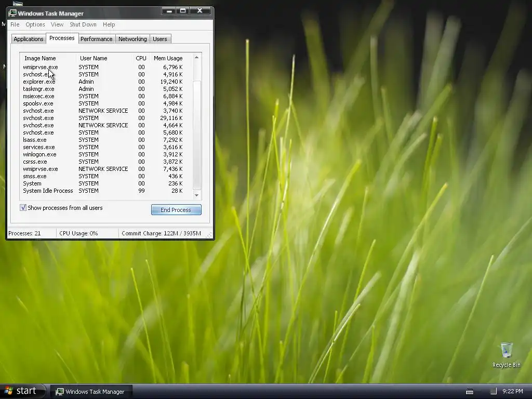Image resolution: width=532 pixels, height=399 pixels.
Task: Toggle Show processes from all users checkbox
Action: [23, 208]
